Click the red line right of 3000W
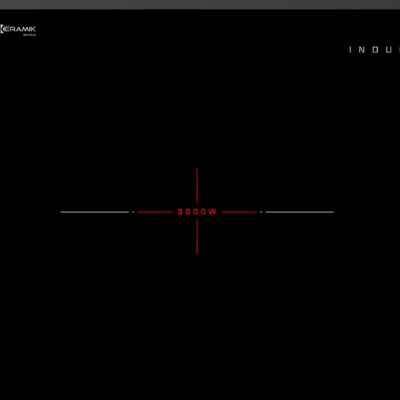This screenshot has height=400, width=400. point(239,212)
